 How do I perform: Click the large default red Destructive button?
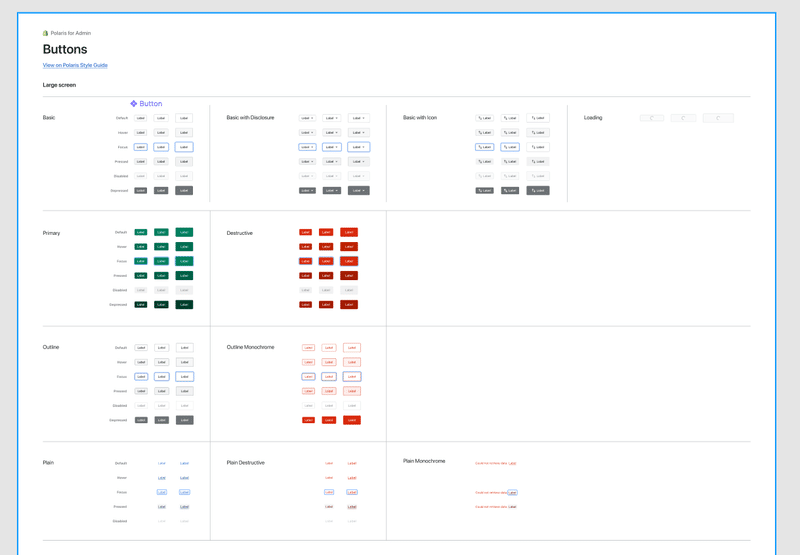349,232
